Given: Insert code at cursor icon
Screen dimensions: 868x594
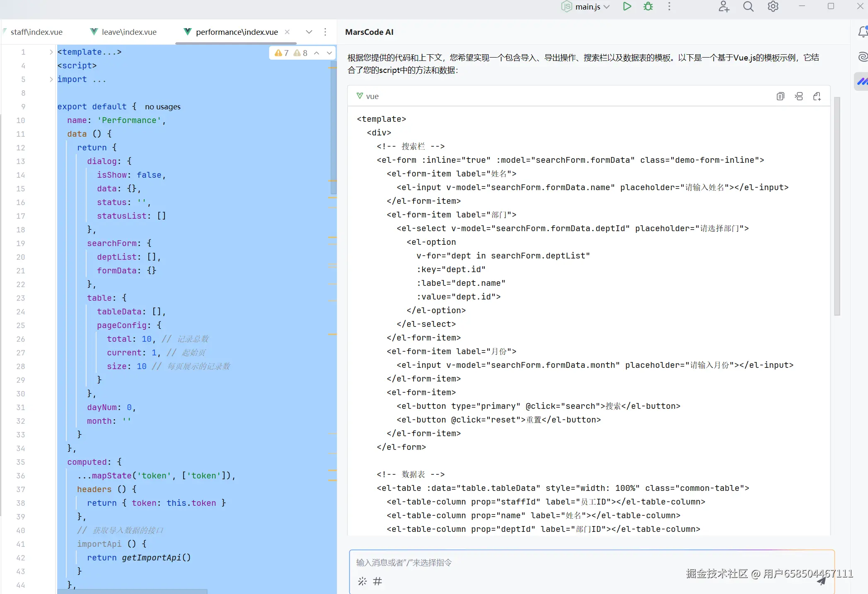Looking at the screenshot, I should (x=799, y=97).
